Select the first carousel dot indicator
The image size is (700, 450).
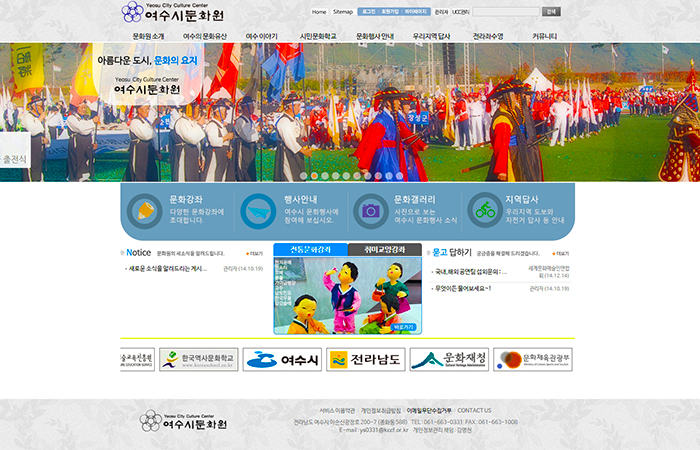click(304, 176)
